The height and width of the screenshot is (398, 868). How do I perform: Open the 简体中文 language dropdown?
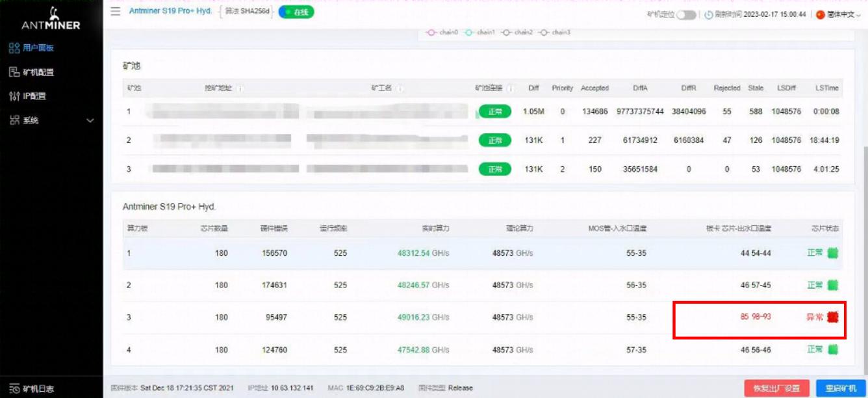pyautogui.click(x=842, y=15)
